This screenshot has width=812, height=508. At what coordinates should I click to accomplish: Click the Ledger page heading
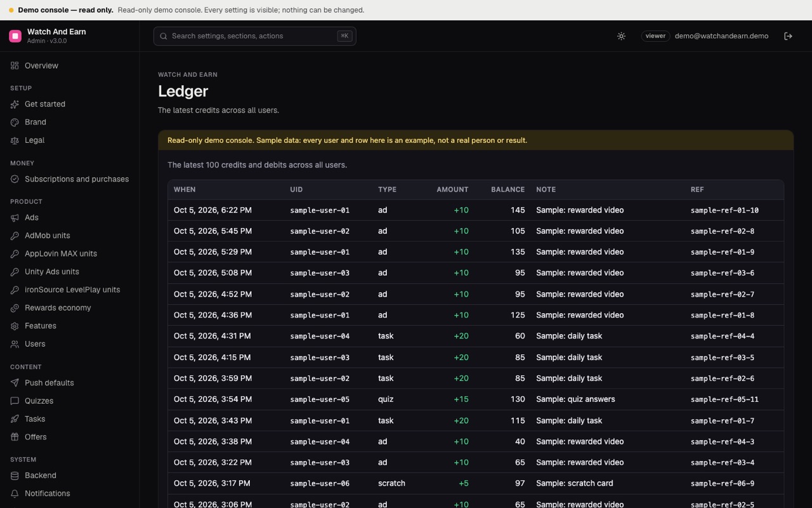[x=183, y=91]
